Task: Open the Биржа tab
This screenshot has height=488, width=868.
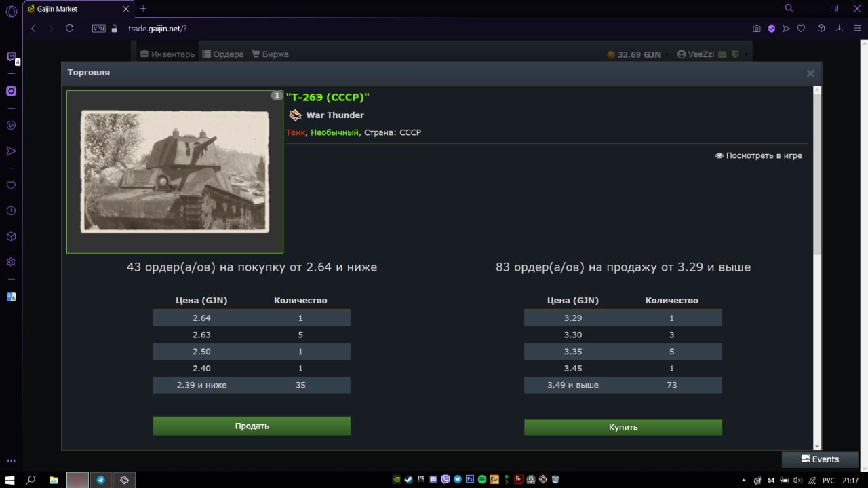Action: [270, 54]
